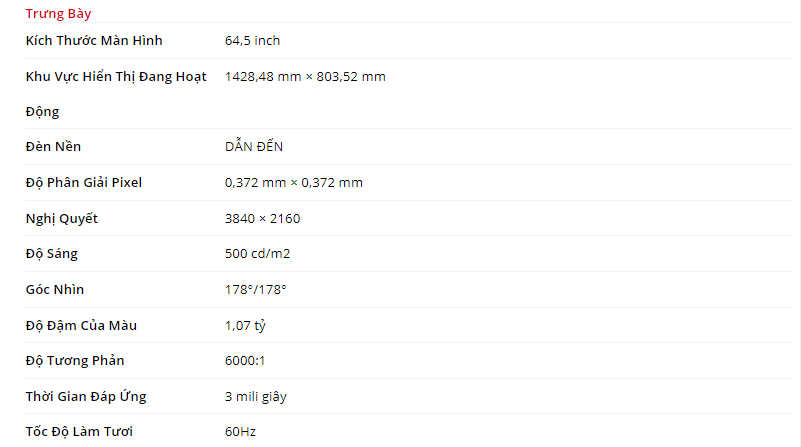Click the red Trưng Bày section heading
The image size is (801, 447).
click(59, 14)
